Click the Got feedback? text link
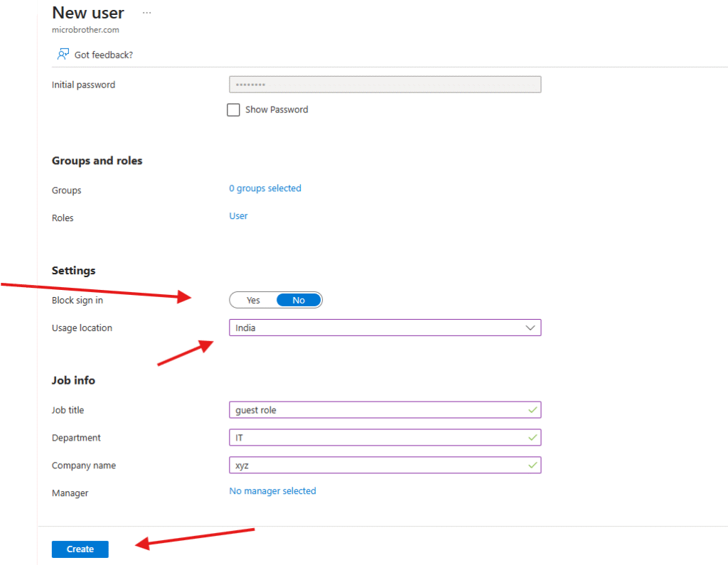 tap(104, 55)
